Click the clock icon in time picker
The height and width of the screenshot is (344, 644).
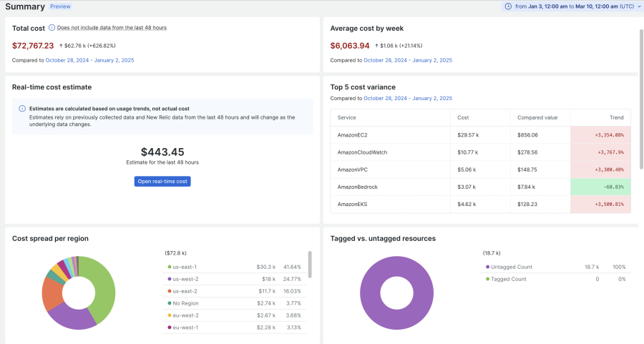(x=508, y=6)
